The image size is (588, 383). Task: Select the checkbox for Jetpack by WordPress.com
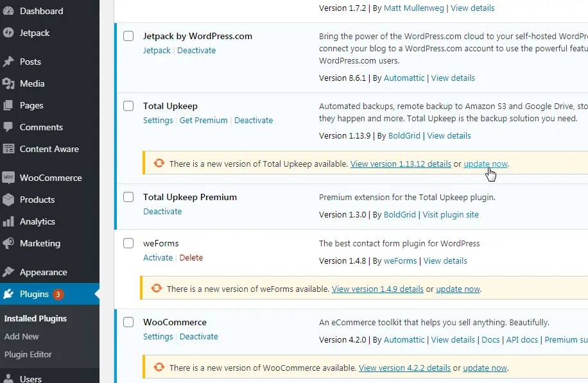128,36
